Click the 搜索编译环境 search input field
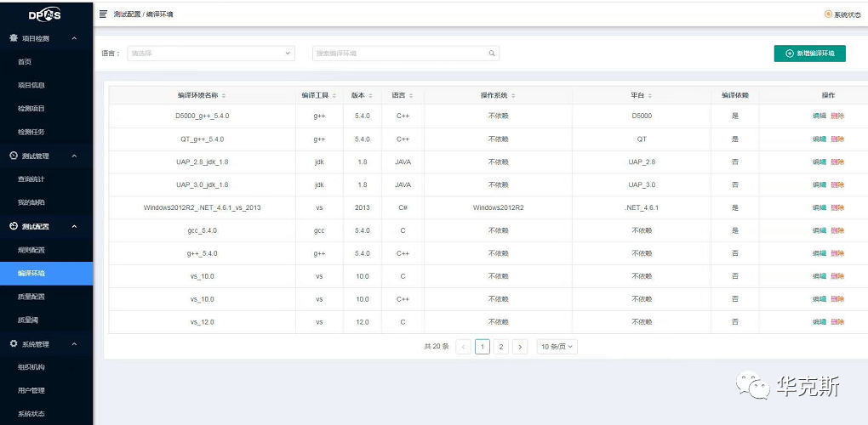The height and width of the screenshot is (425, 868). coord(398,54)
